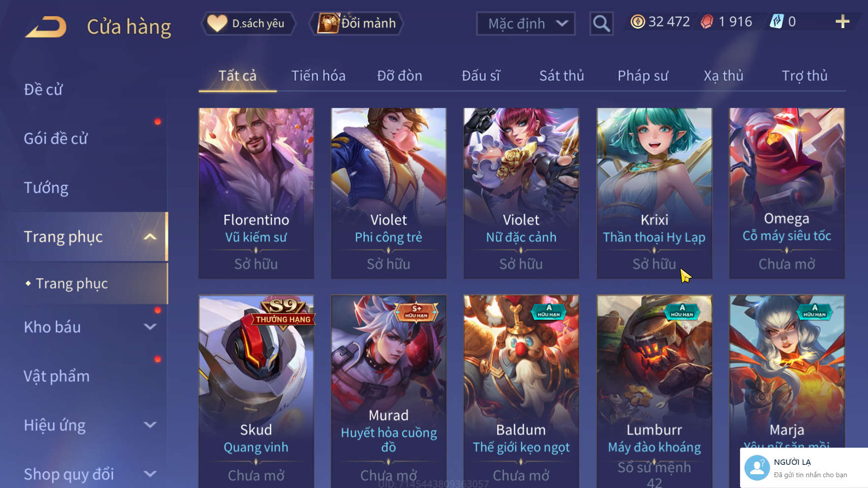
Task: Expand the Shop quy đổi section
Action: (x=150, y=474)
